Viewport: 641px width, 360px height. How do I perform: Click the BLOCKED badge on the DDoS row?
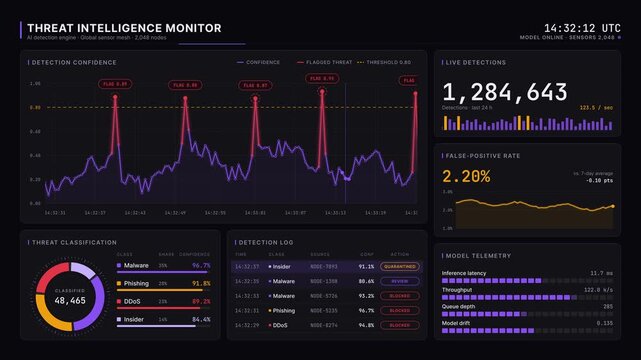coord(400,325)
